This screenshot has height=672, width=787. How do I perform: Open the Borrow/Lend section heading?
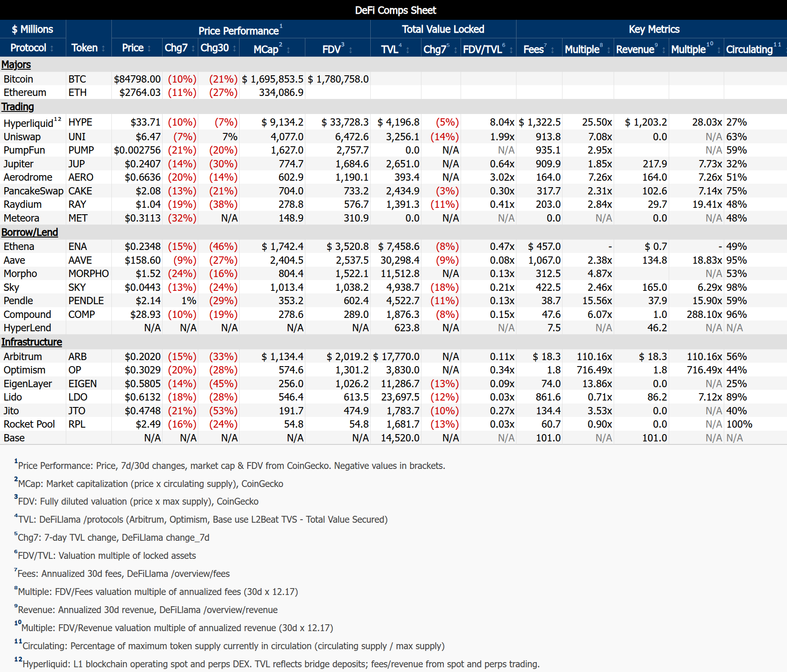(30, 232)
